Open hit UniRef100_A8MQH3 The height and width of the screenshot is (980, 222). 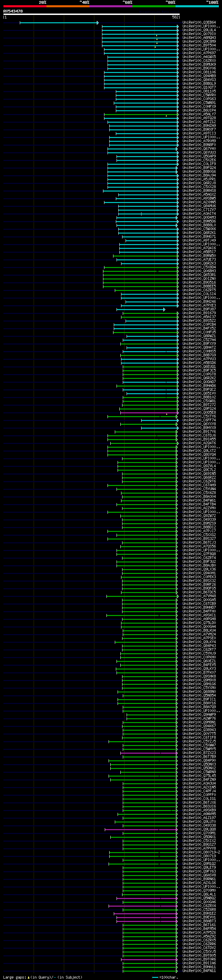(x=199, y=38)
